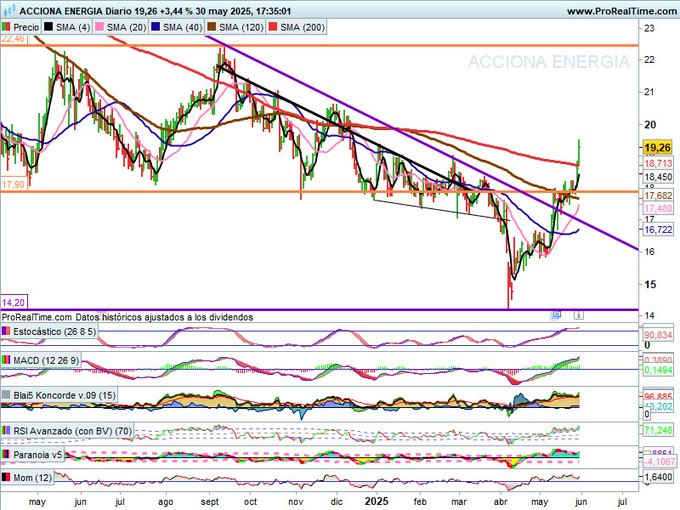Open SMA (200) indicator settings
680x510 pixels.
(x=302, y=27)
